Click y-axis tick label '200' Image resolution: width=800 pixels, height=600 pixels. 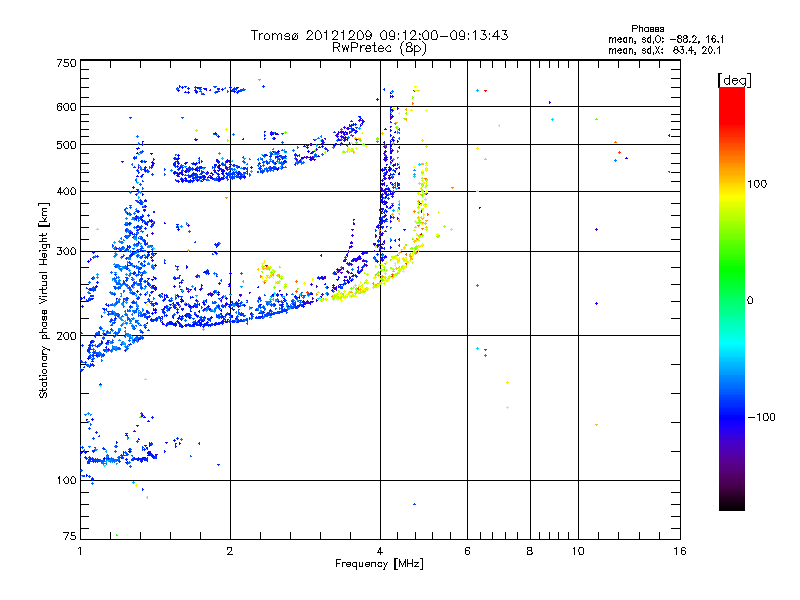(x=66, y=336)
